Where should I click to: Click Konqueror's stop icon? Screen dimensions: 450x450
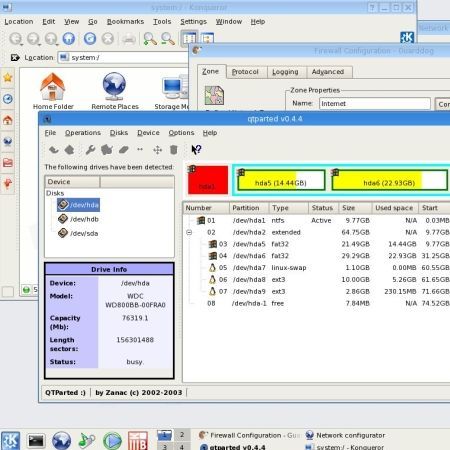(108, 39)
